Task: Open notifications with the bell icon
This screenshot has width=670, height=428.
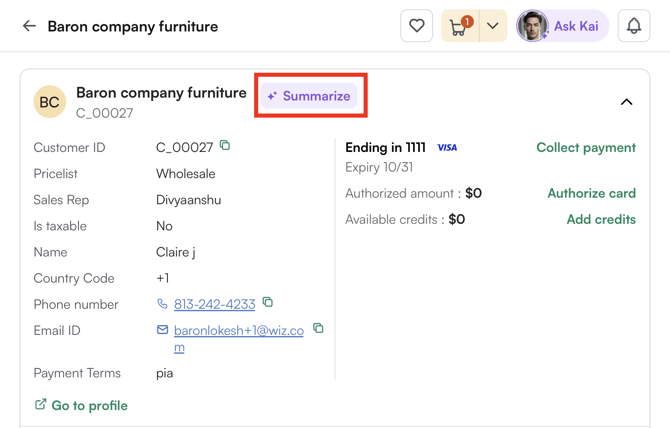Action: point(634,26)
